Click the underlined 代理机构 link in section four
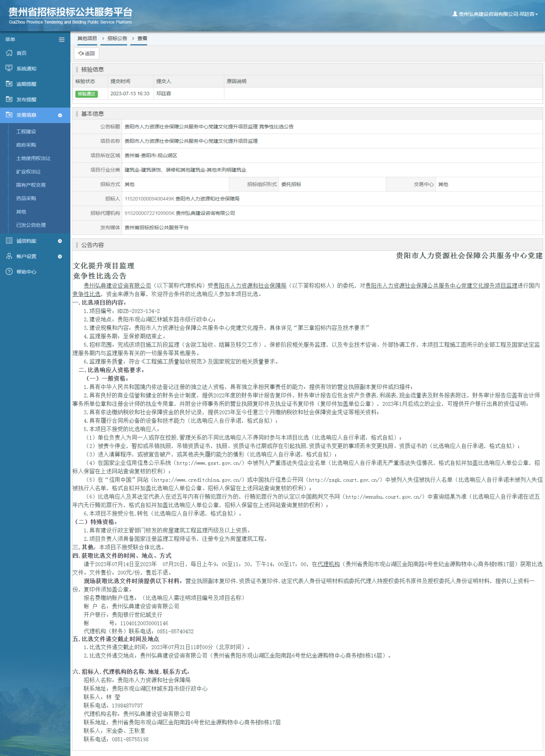This screenshot has width=545, height=756. (x=328, y=564)
